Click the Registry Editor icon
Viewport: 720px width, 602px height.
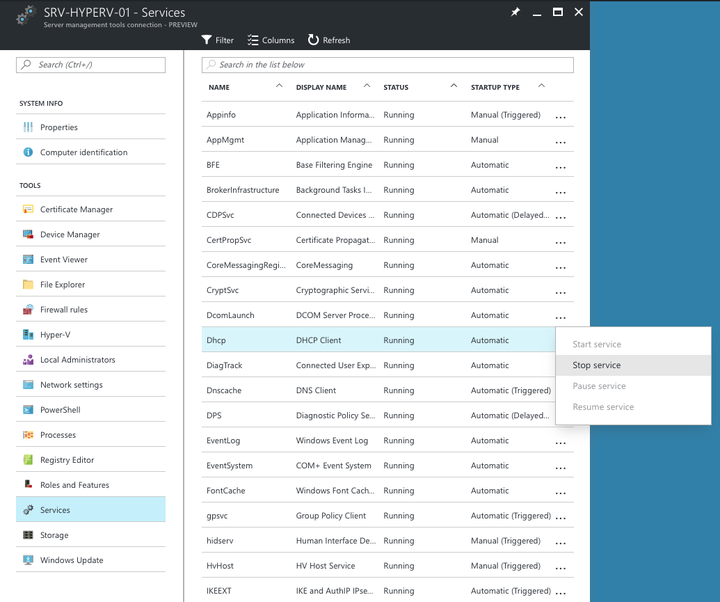pyautogui.click(x=28, y=460)
